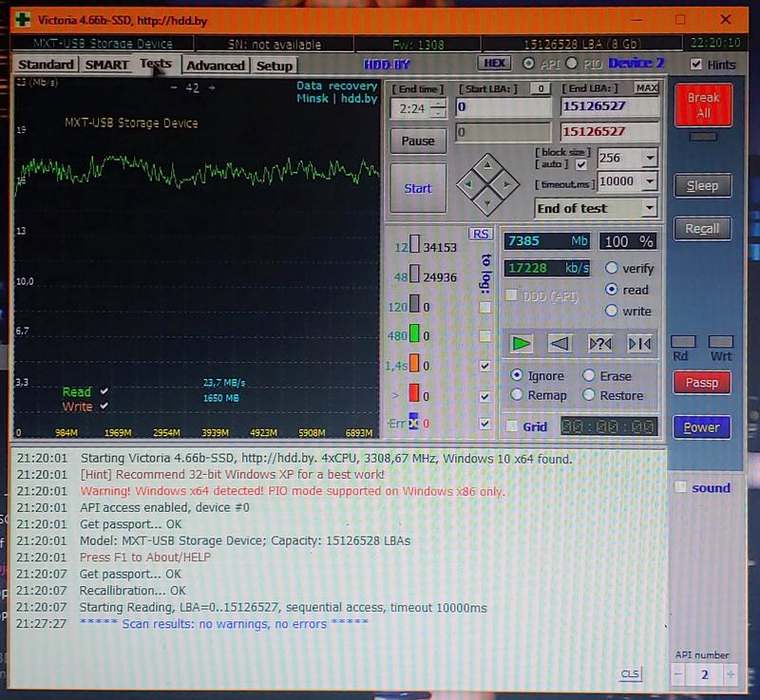Select the random scan mode icon
760x700 pixels.
pyautogui.click(x=600, y=344)
